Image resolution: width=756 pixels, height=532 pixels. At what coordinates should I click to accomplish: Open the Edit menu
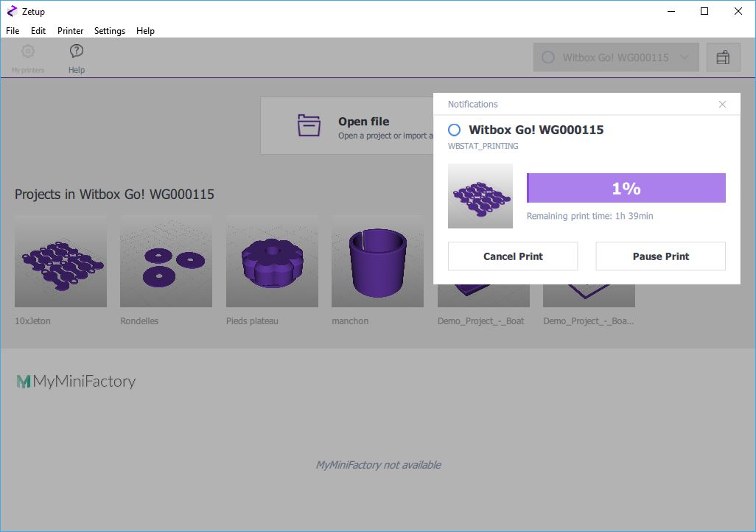[38, 31]
